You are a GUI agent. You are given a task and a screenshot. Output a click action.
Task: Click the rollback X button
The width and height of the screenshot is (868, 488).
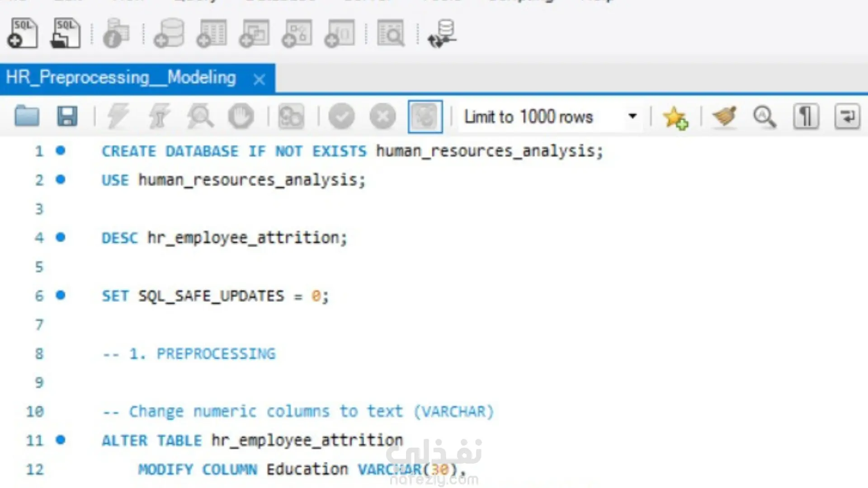tap(382, 117)
